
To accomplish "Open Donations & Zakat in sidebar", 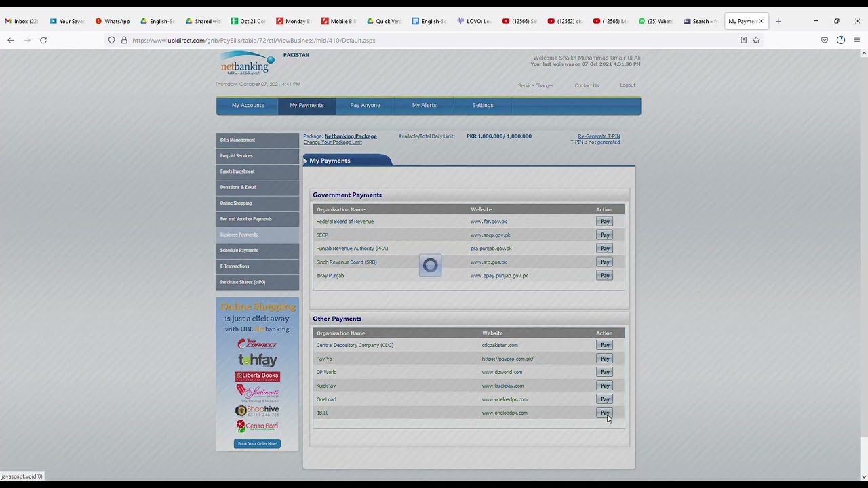I will 257,187.
